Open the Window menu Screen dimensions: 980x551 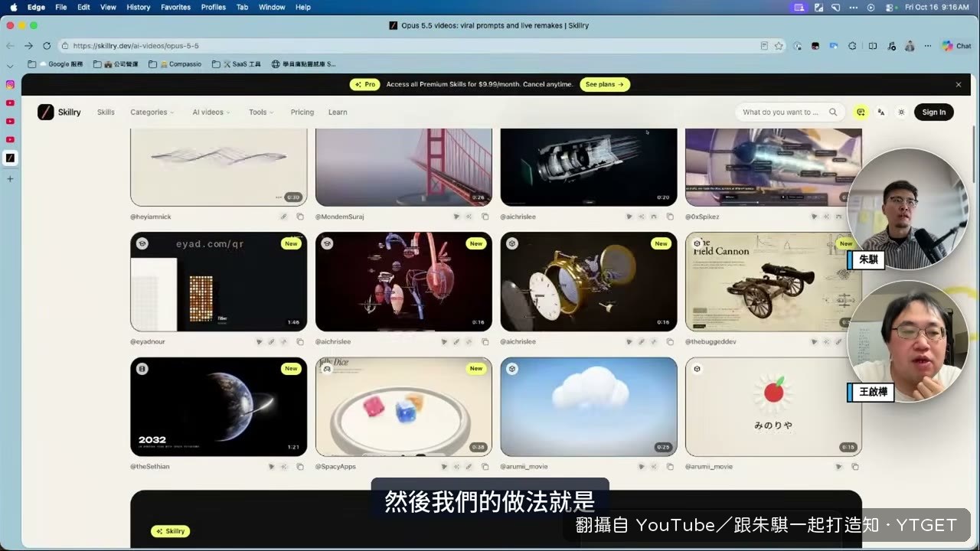click(272, 7)
